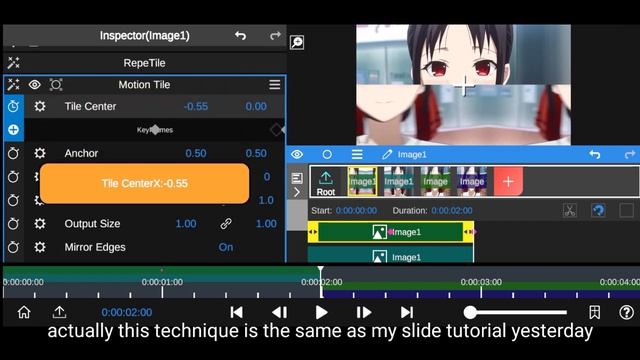Viewport: 640px width, 360px height.
Task: Open Mirror Edges gear settings
Action: coord(40,247)
